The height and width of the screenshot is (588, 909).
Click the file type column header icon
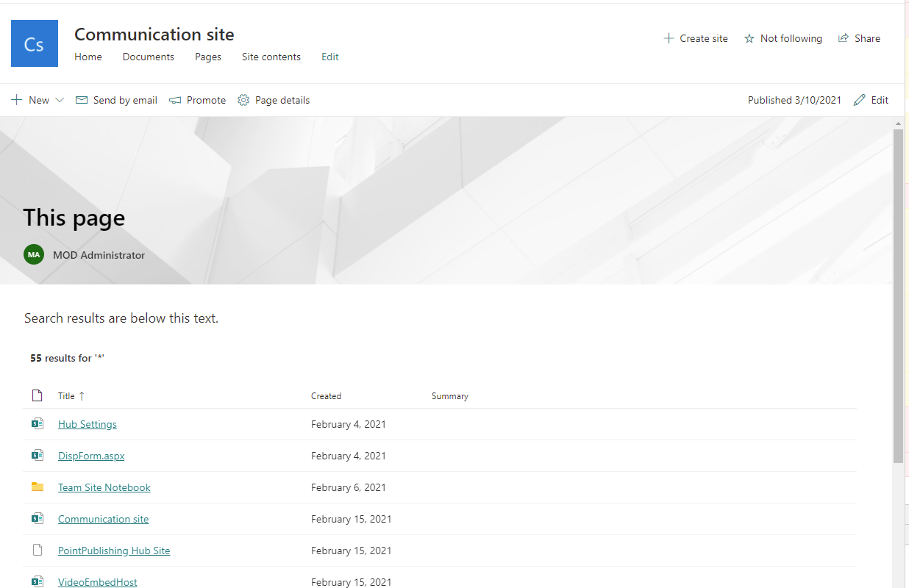click(38, 395)
